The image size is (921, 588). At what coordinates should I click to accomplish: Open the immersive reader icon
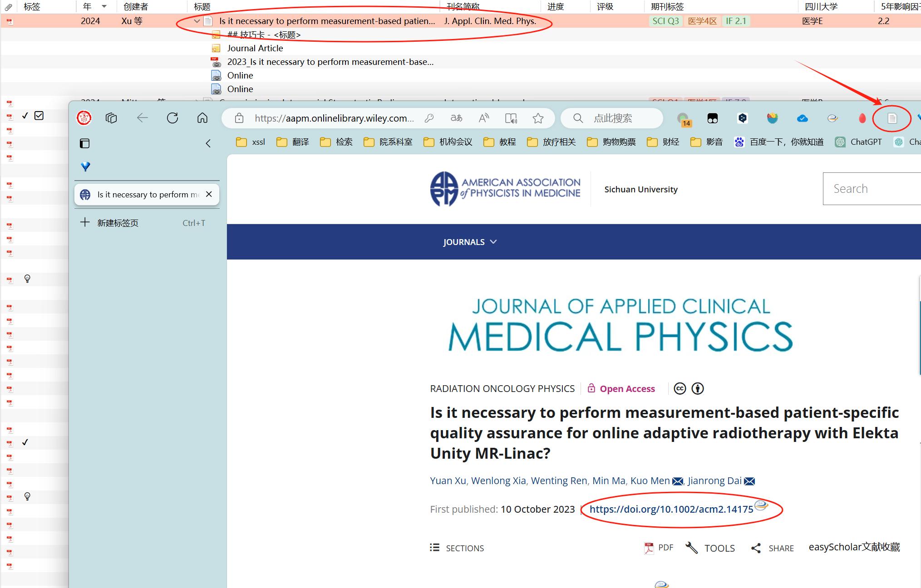pos(511,118)
